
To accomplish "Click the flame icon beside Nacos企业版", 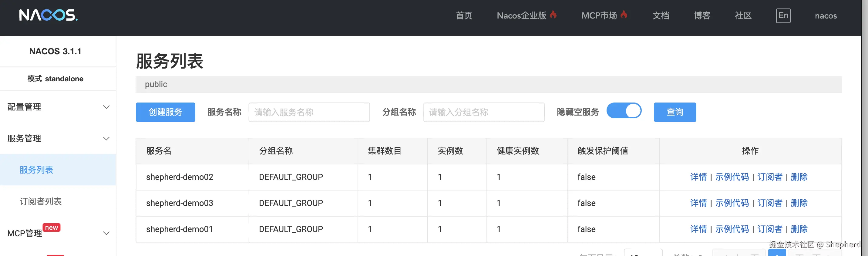I will click(x=553, y=15).
